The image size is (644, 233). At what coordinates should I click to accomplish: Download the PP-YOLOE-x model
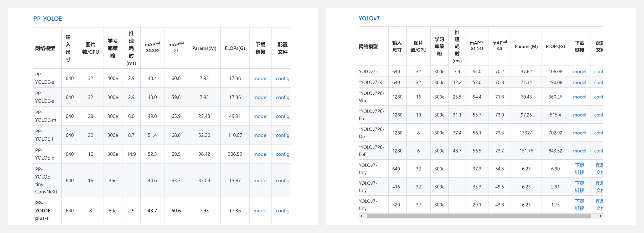click(x=260, y=154)
